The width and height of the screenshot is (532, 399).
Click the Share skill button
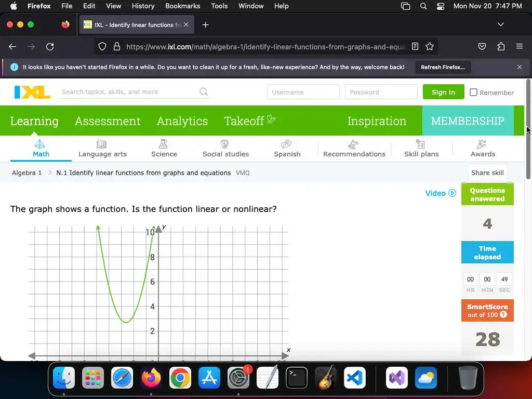point(487,172)
